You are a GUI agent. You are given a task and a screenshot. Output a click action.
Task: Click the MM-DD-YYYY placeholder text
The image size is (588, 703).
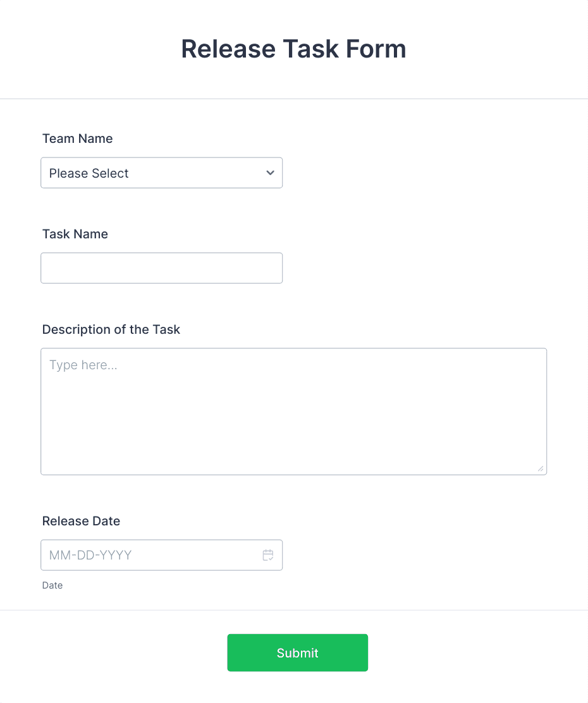pos(90,555)
